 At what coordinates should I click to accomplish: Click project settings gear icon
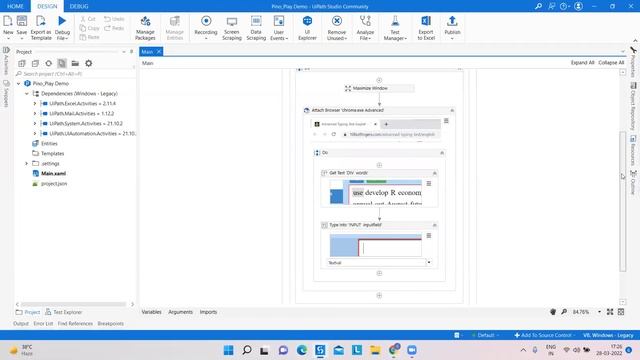pyautogui.click(x=89, y=63)
